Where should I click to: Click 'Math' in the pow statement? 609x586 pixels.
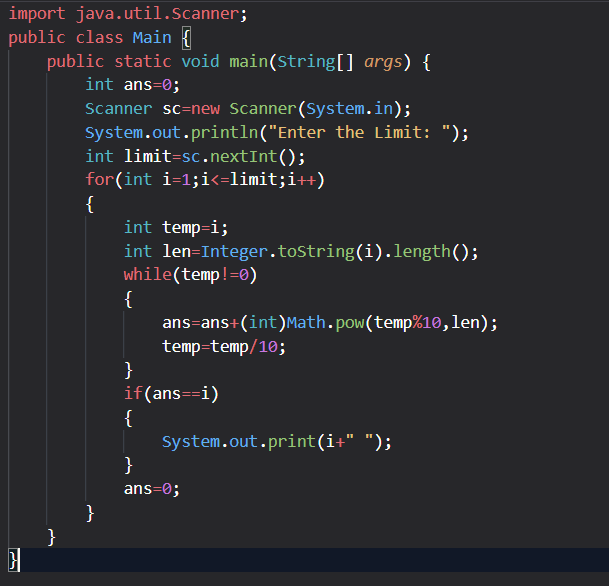click(x=306, y=323)
